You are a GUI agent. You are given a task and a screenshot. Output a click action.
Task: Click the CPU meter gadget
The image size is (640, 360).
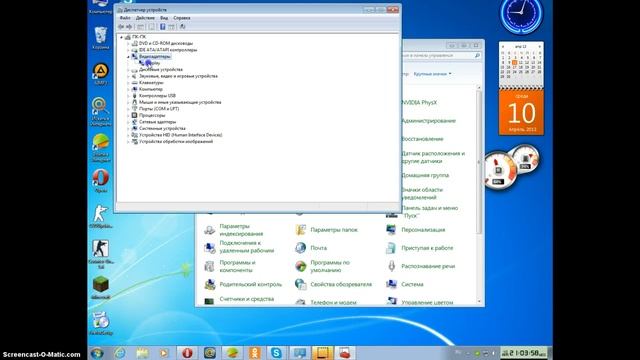tap(499, 170)
